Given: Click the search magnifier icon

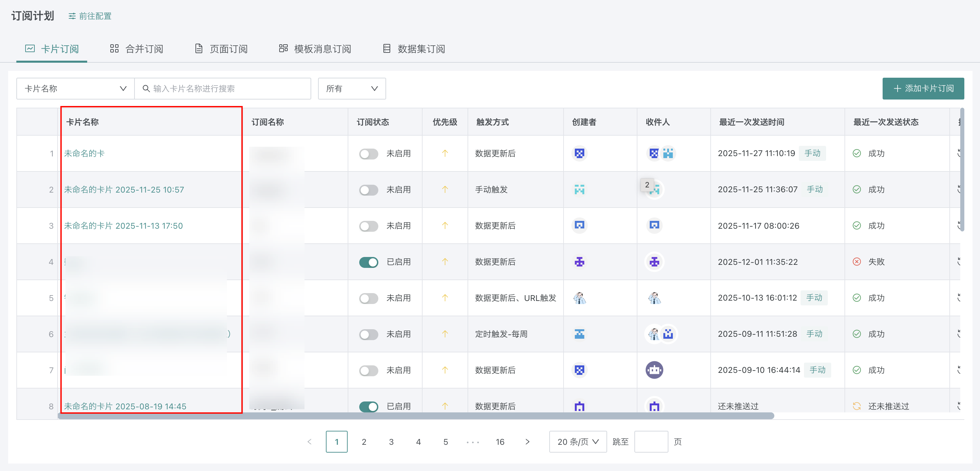Looking at the screenshot, I should click(146, 89).
